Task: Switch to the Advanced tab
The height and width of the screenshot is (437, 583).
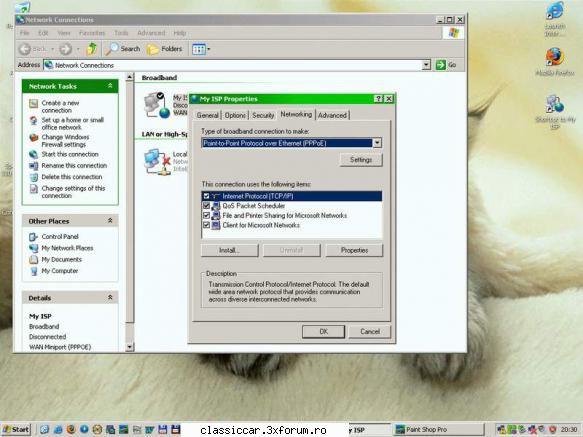Action: (x=332, y=115)
